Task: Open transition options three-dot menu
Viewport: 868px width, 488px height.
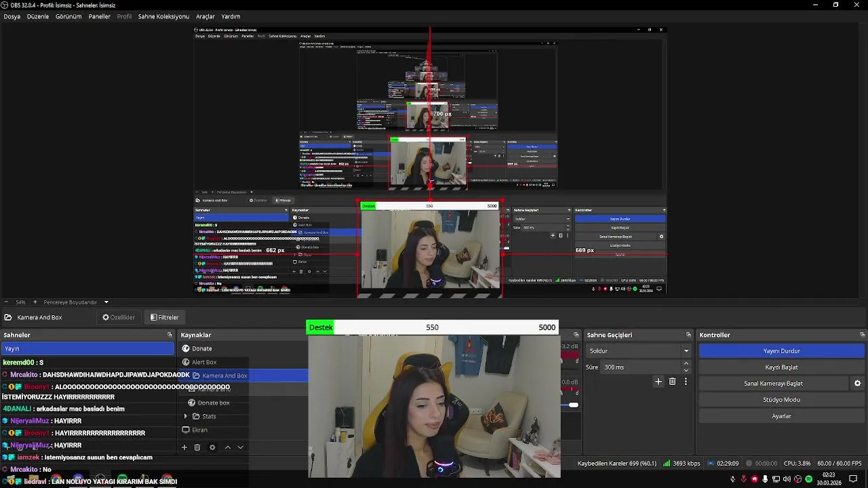Action: [x=686, y=382]
